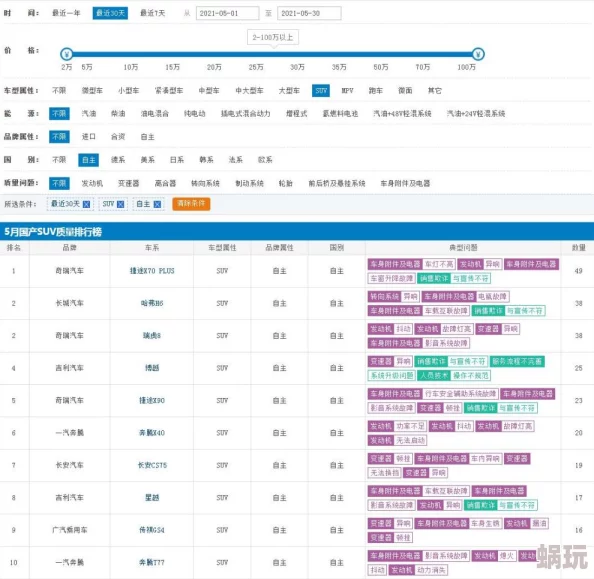594x579 pixels.
Task: Choose 汽油+48V轻混系统 energy option
Action: click(x=402, y=114)
